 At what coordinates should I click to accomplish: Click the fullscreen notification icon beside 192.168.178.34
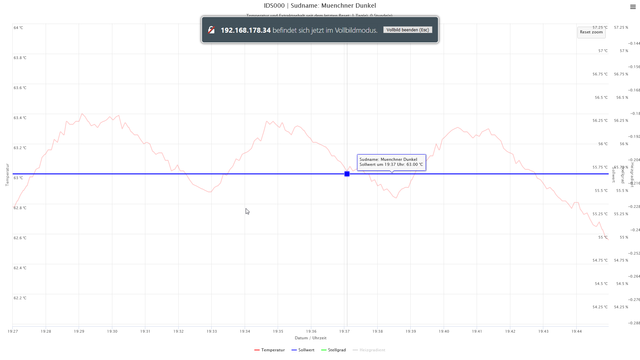pyautogui.click(x=211, y=30)
